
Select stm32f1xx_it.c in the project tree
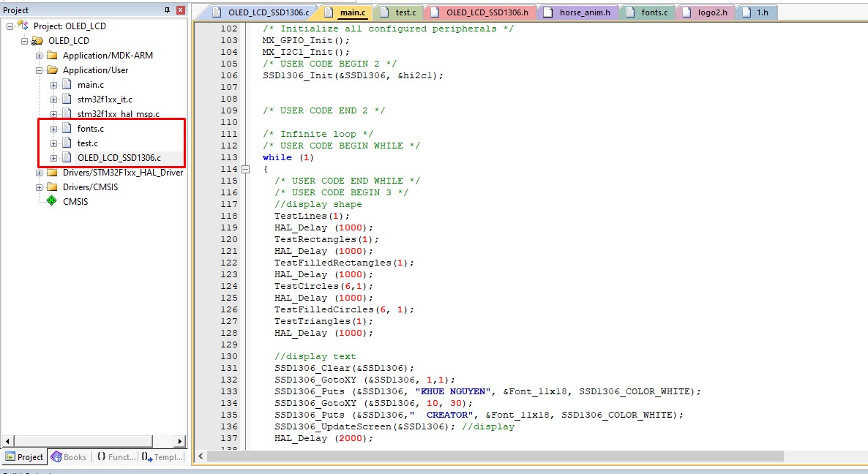coord(105,99)
